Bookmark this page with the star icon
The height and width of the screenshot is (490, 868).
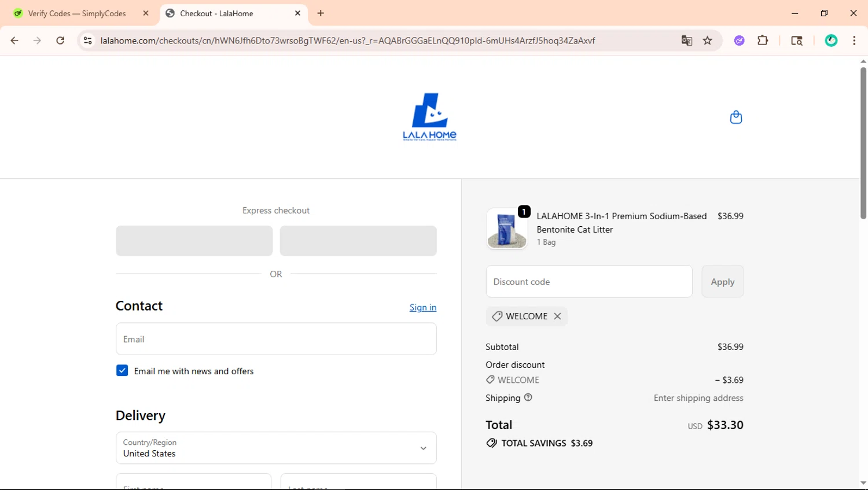[x=707, y=40]
